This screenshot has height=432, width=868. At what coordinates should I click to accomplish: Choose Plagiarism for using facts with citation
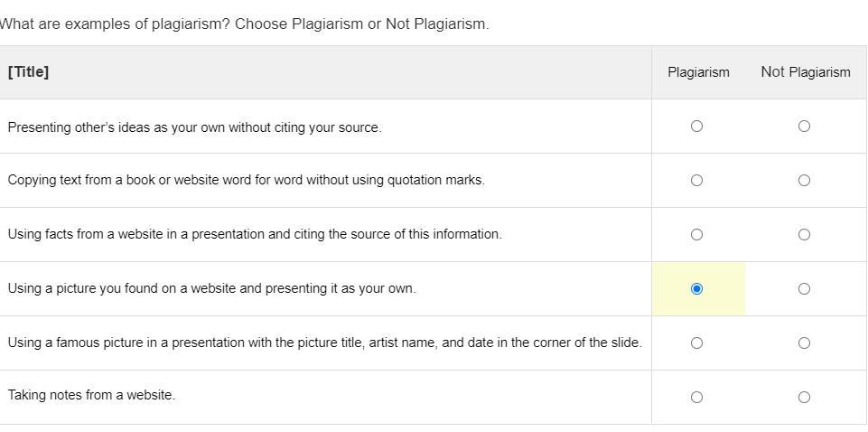pos(696,235)
